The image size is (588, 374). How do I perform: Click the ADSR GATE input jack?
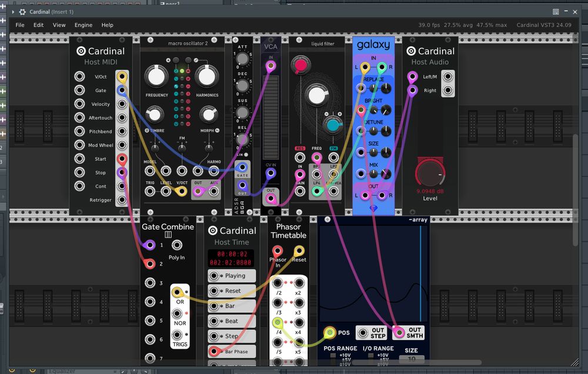[243, 168]
